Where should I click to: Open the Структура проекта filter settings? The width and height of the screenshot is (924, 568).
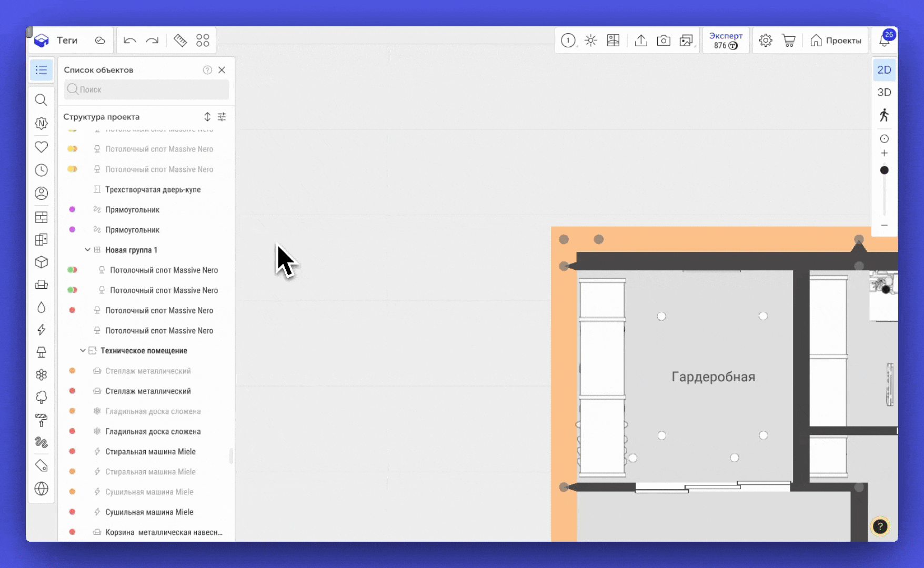click(222, 117)
